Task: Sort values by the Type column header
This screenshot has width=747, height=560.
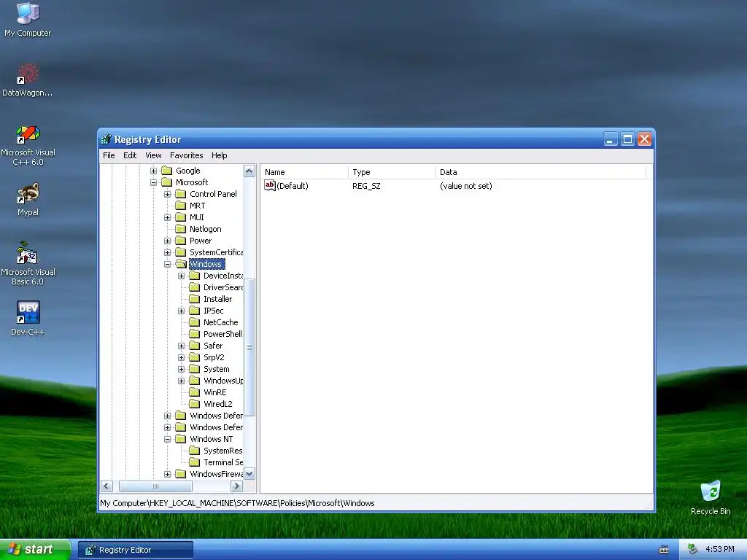Action: [x=392, y=172]
